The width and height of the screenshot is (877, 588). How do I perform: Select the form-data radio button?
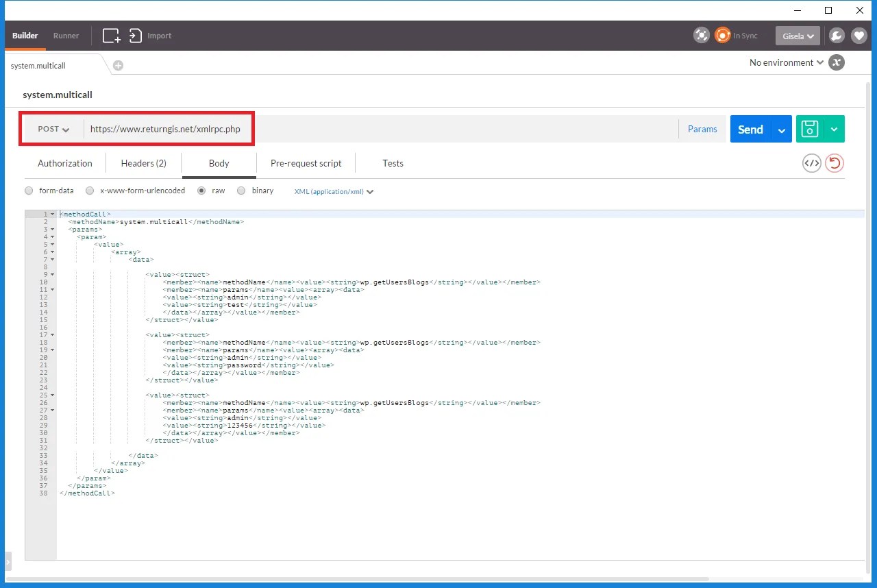29,191
